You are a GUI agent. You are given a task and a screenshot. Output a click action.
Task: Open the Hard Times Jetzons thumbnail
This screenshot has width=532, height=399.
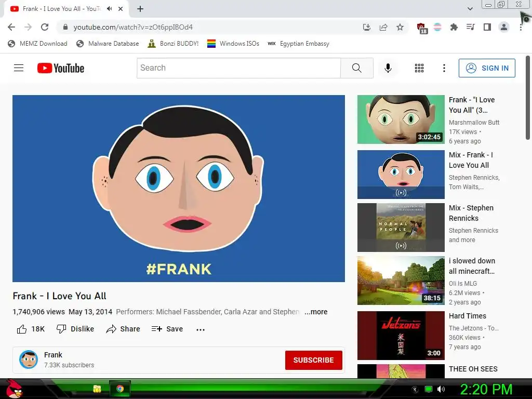tap(401, 336)
